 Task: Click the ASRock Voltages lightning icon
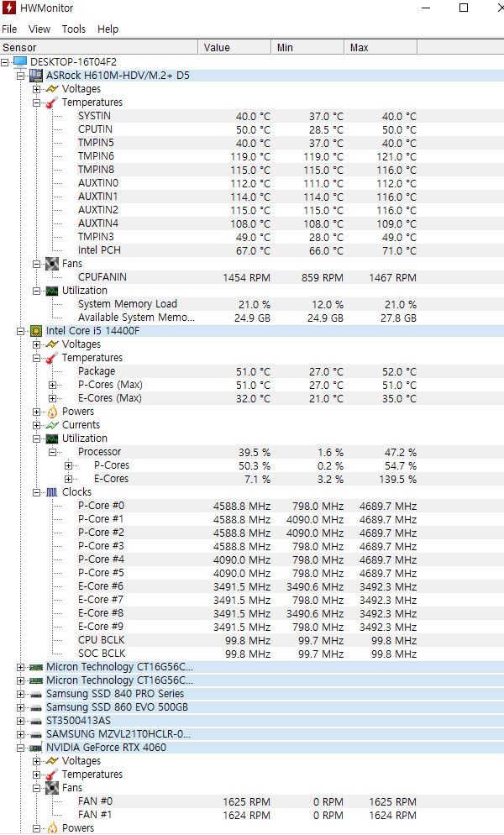pos(52,89)
